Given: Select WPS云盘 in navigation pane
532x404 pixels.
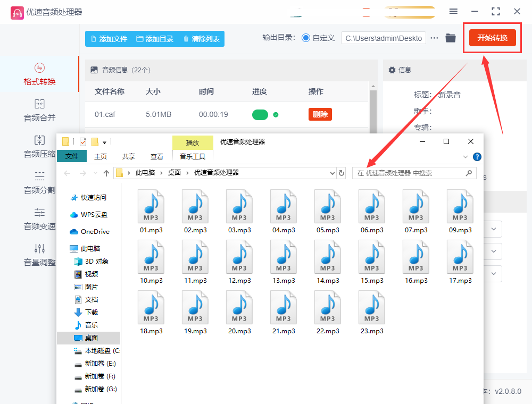Looking at the screenshot, I should pyautogui.click(x=88, y=215).
